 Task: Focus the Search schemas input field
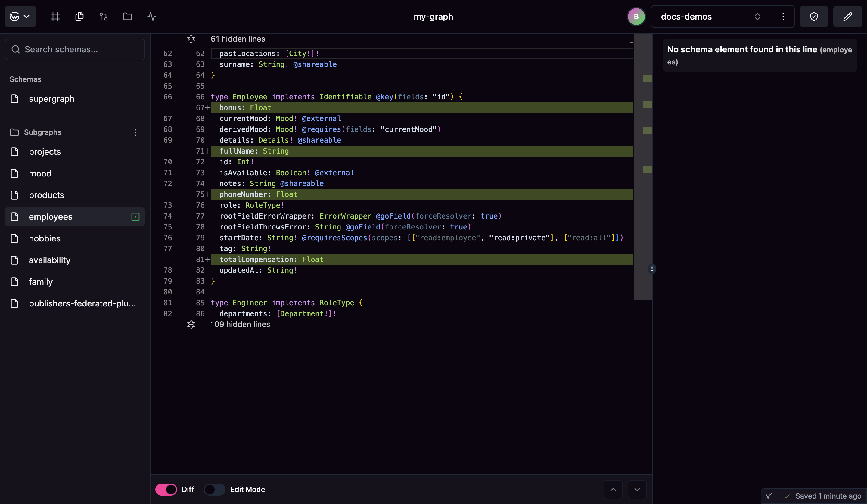75,50
